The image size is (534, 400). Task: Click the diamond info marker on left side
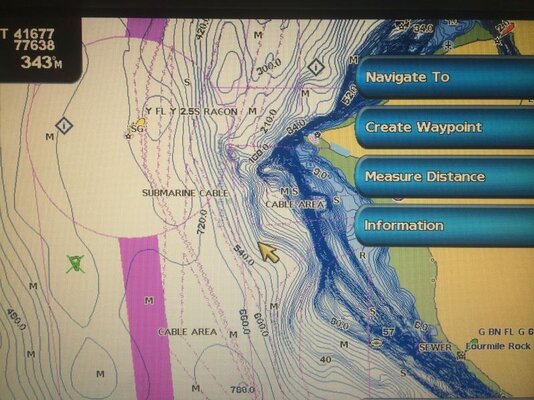[64, 126]
